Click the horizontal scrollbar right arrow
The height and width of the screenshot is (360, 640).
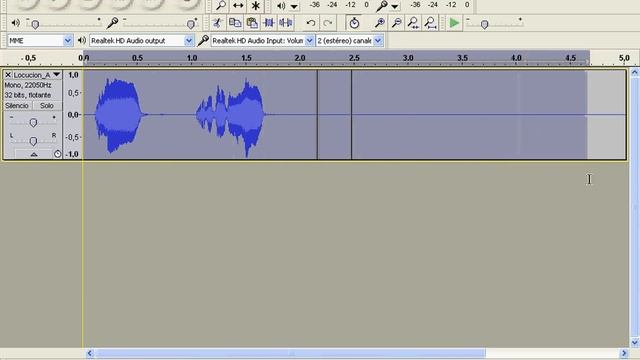[624, 353]
